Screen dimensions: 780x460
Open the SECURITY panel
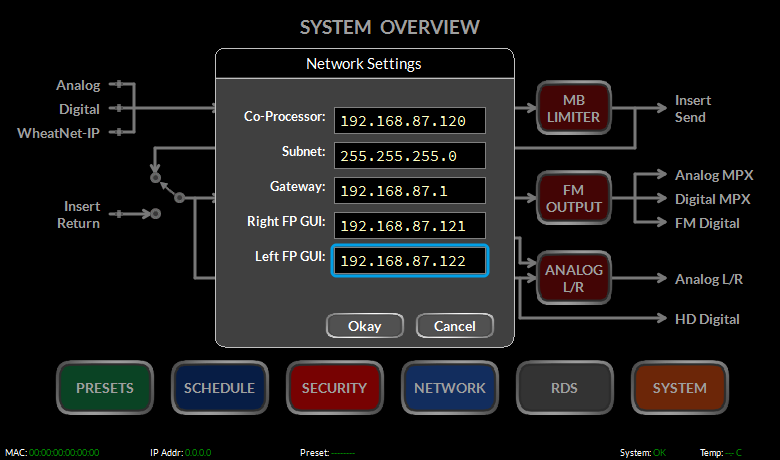[x=334, y=387]
